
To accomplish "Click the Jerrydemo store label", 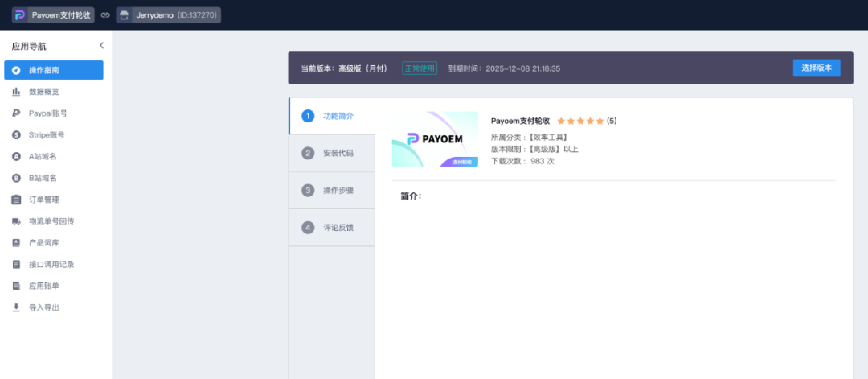I will coord(154,15).
